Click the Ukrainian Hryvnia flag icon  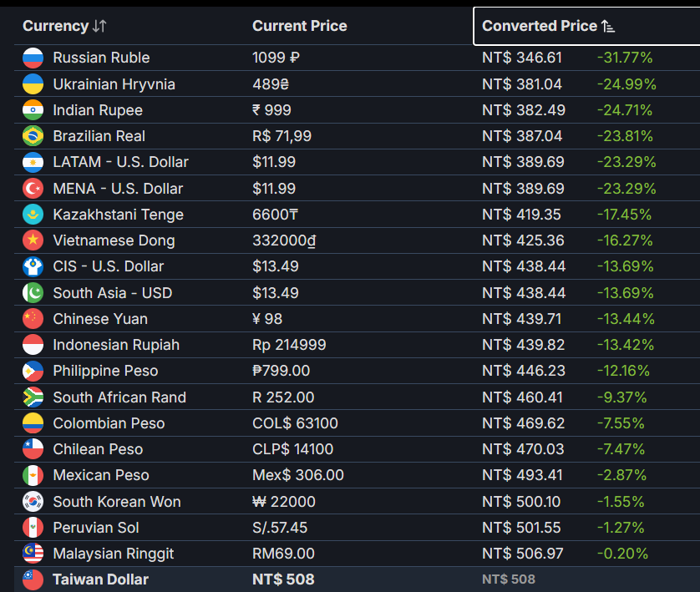[x=33, y=83]
